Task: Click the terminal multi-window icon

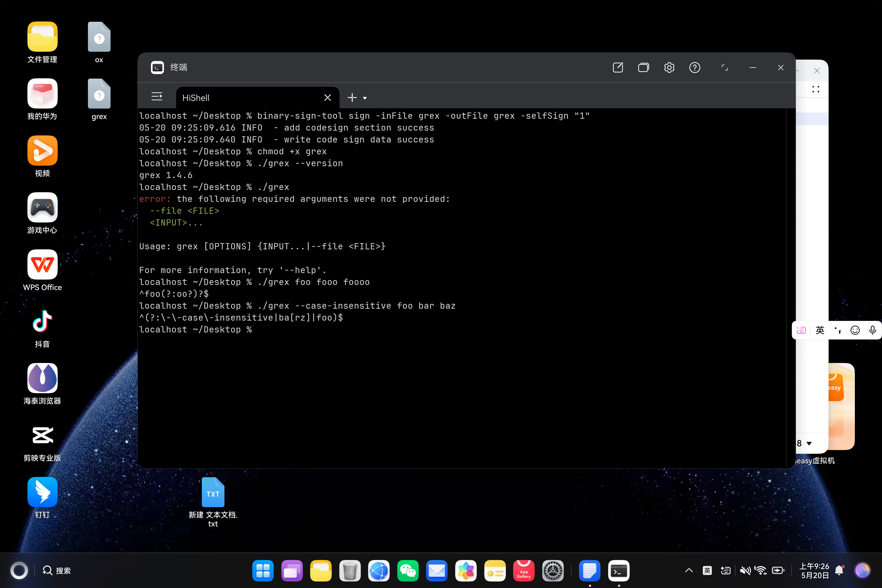Action: point(643,68)
